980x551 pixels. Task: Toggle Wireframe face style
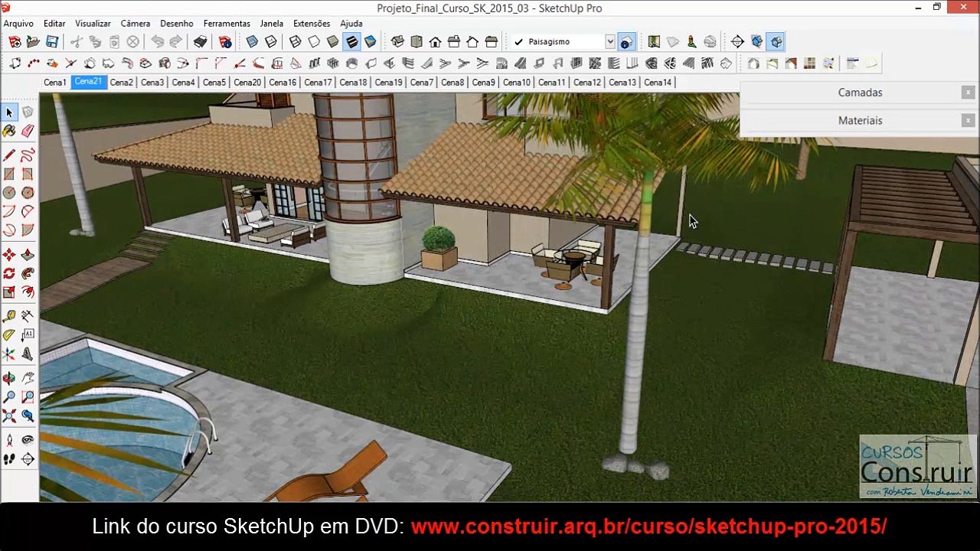tap(295, 41)
